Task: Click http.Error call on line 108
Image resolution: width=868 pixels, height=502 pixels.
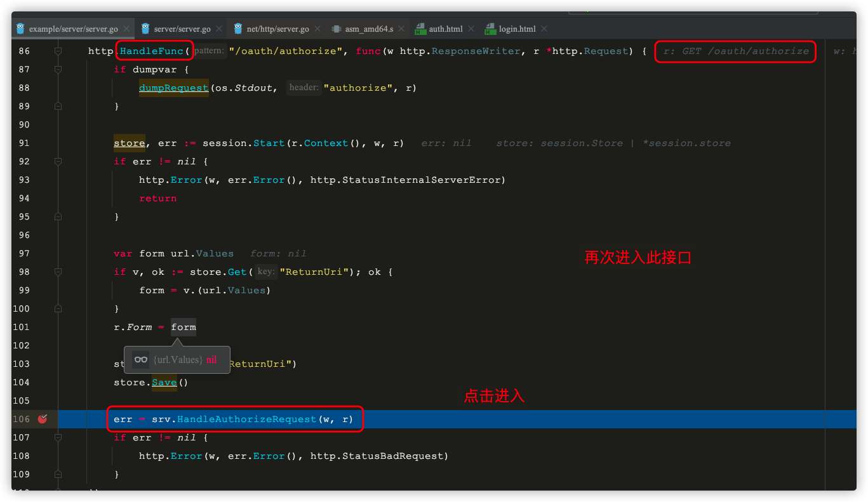Action: [171, 456]
